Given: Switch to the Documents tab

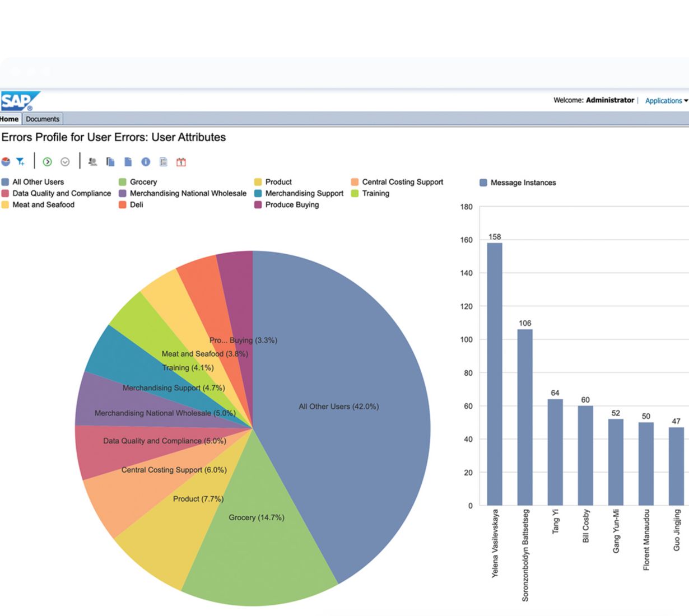Looking at the screenshot, I should coord(43,119).
